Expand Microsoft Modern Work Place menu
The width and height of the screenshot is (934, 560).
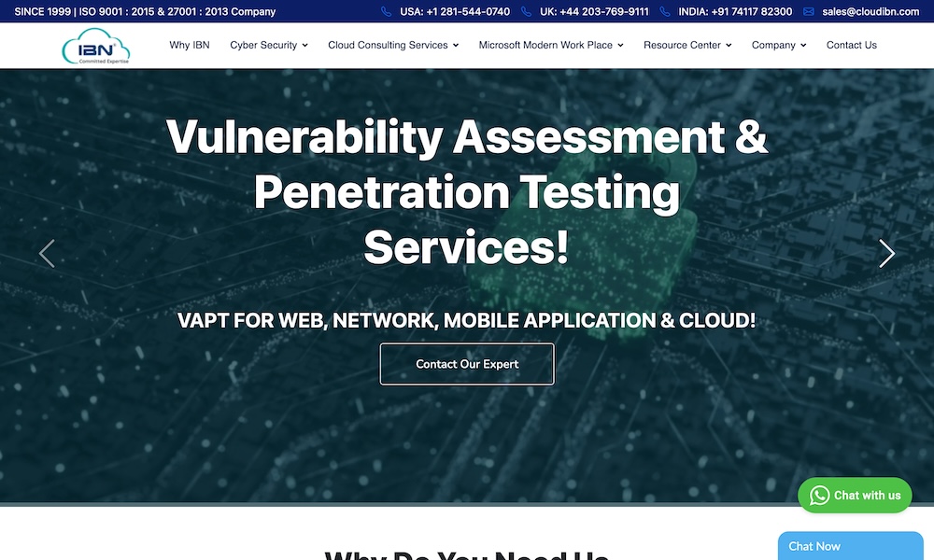(x=550, y=45)
